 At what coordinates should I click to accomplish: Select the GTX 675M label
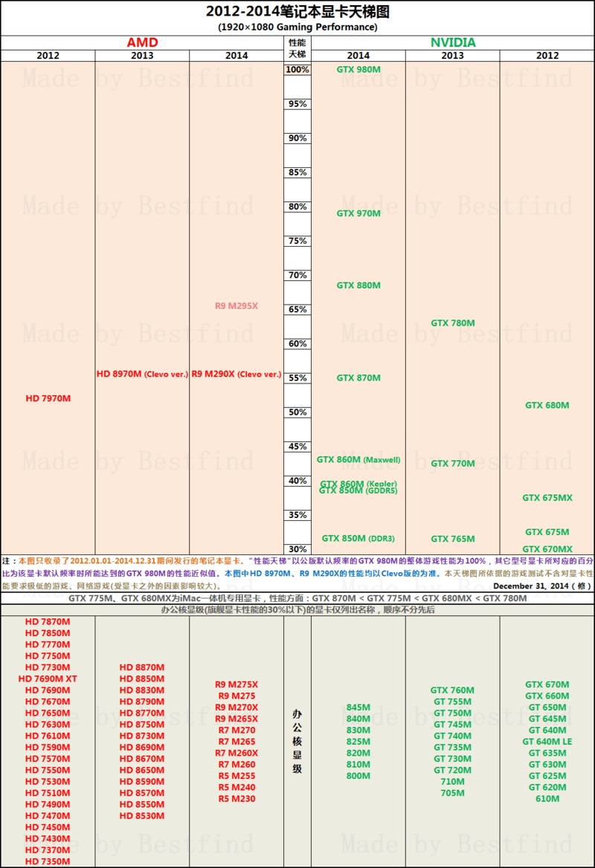(547, 532)
